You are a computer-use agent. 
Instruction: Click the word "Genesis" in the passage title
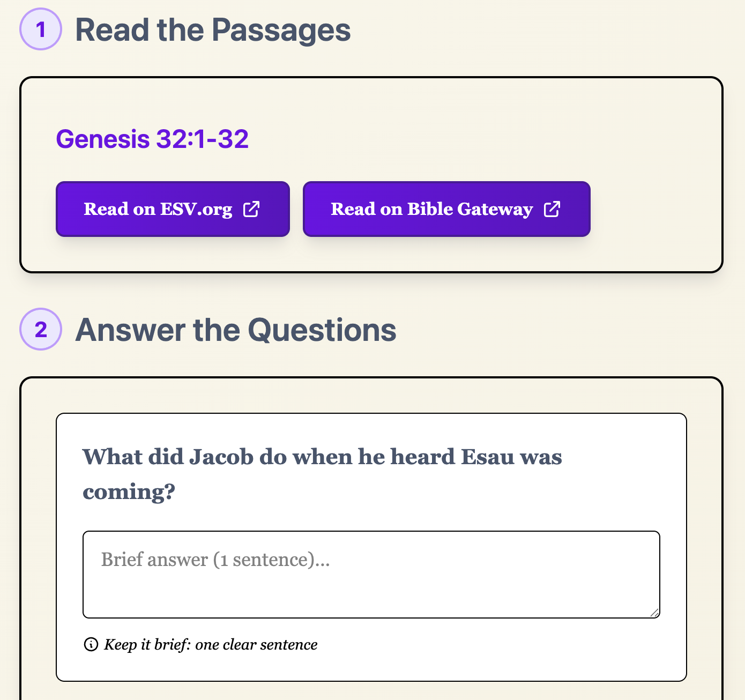tap(102, 139)
